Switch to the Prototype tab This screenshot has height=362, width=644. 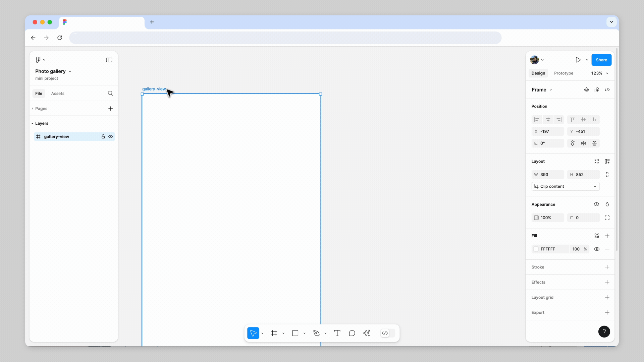(x=563, y=73)
